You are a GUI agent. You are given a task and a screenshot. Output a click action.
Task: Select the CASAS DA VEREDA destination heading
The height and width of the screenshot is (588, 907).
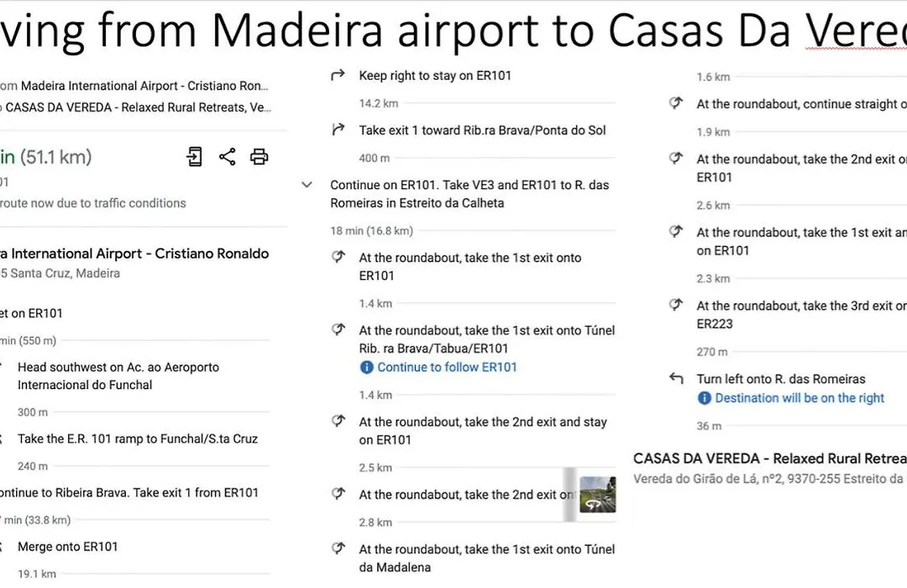coord(770,459)
